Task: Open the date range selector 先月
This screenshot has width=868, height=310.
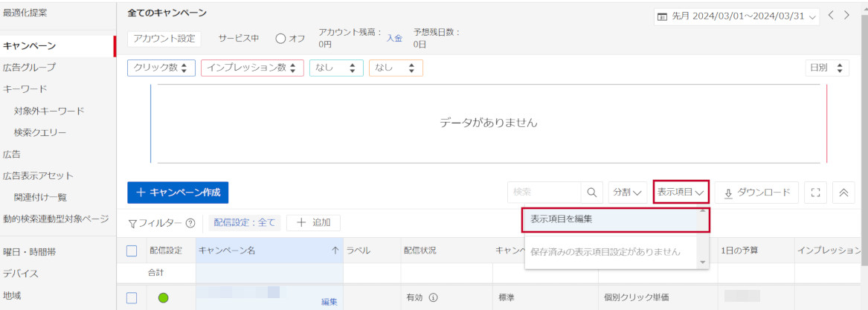Action: pos(737,16)
